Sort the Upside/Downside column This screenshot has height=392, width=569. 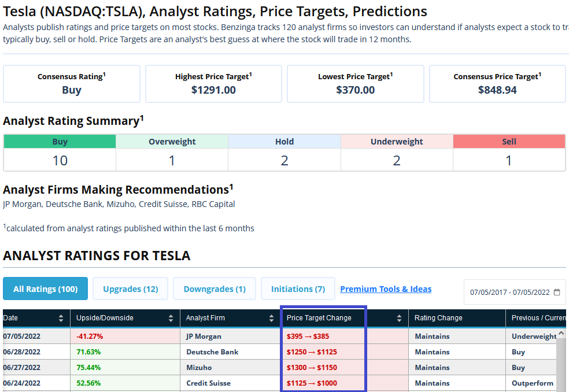click(x=170, y=317)
